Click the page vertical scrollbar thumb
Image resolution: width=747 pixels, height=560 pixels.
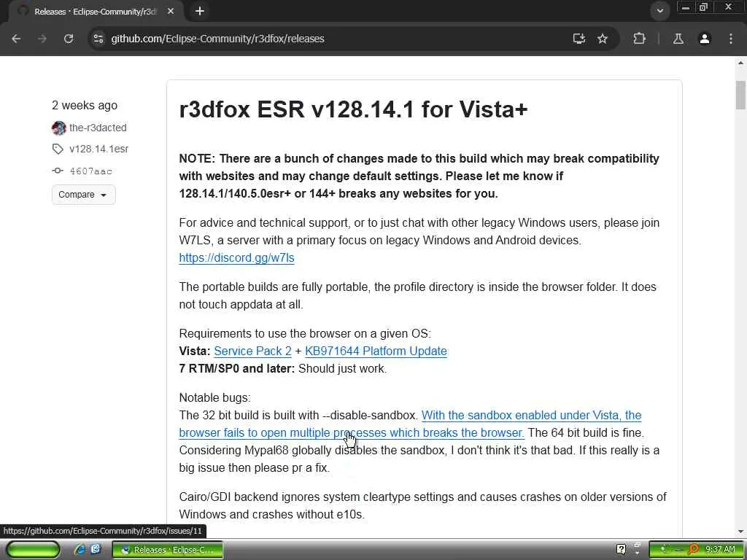click(740, 95)
